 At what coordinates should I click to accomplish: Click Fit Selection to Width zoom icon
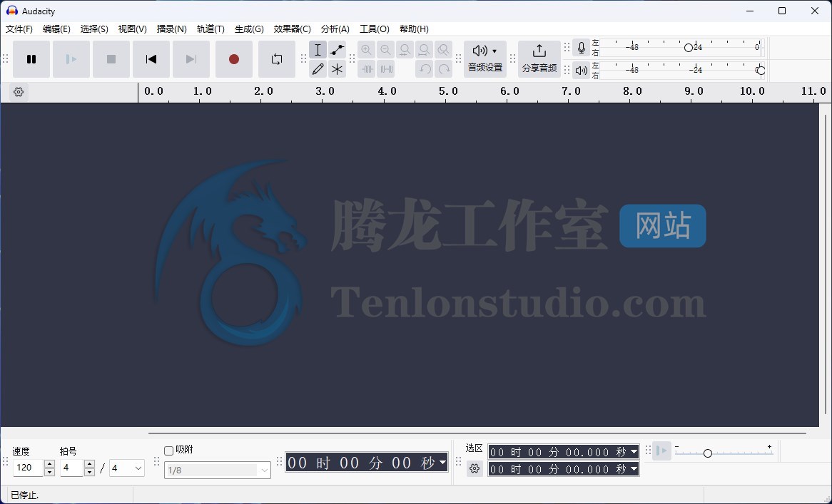pyautogui.click(x=405, y=50)
